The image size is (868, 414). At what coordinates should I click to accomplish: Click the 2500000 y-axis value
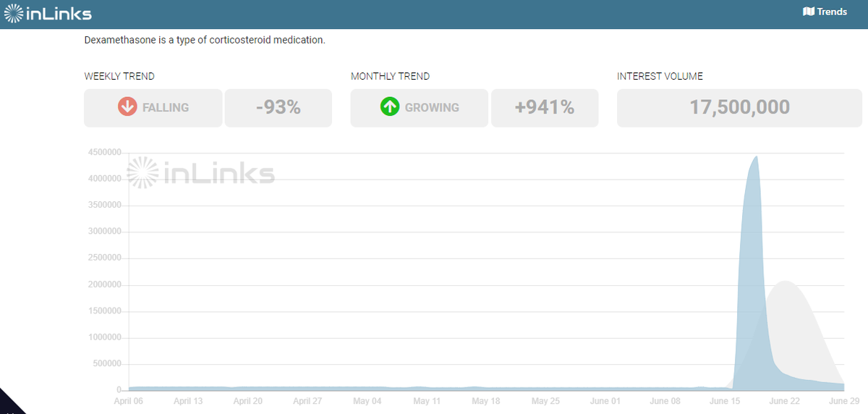[x=106, y=258]
